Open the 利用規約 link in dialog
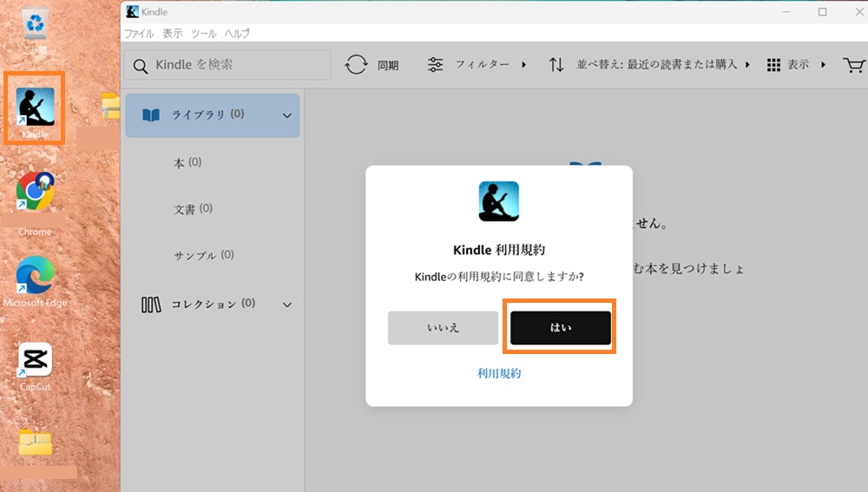Screen dimensions: 868x492 click(499, 374)
